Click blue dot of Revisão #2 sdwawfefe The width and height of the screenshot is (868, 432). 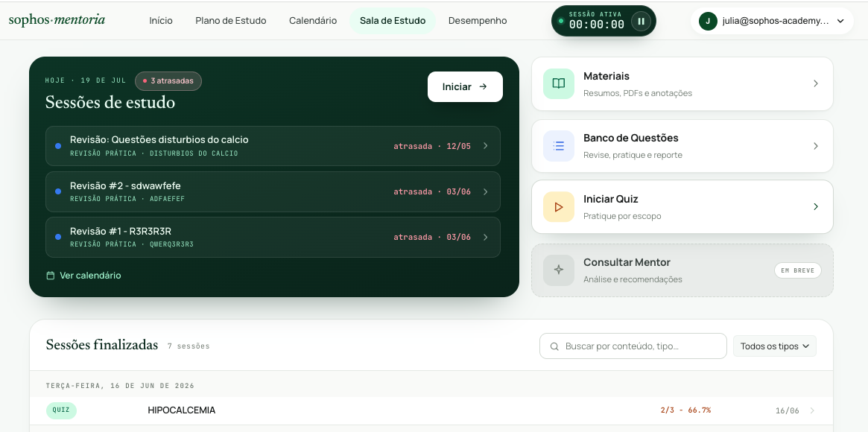tap(58, 191)
